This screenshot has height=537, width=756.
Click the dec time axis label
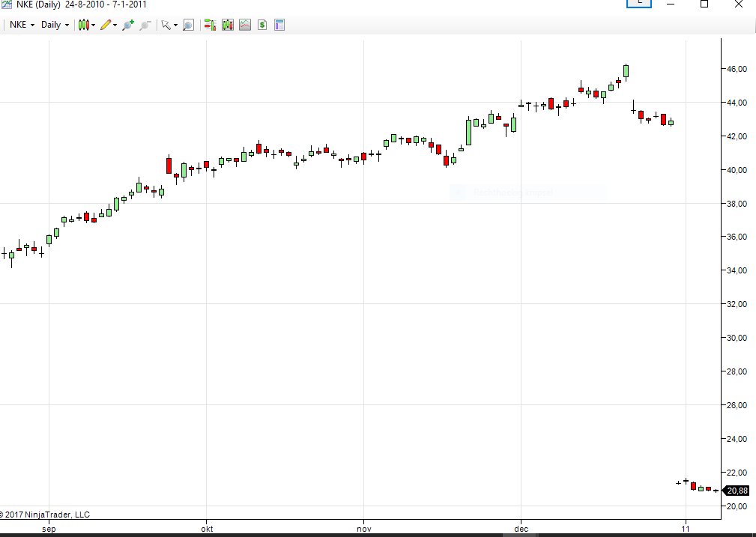521,529
